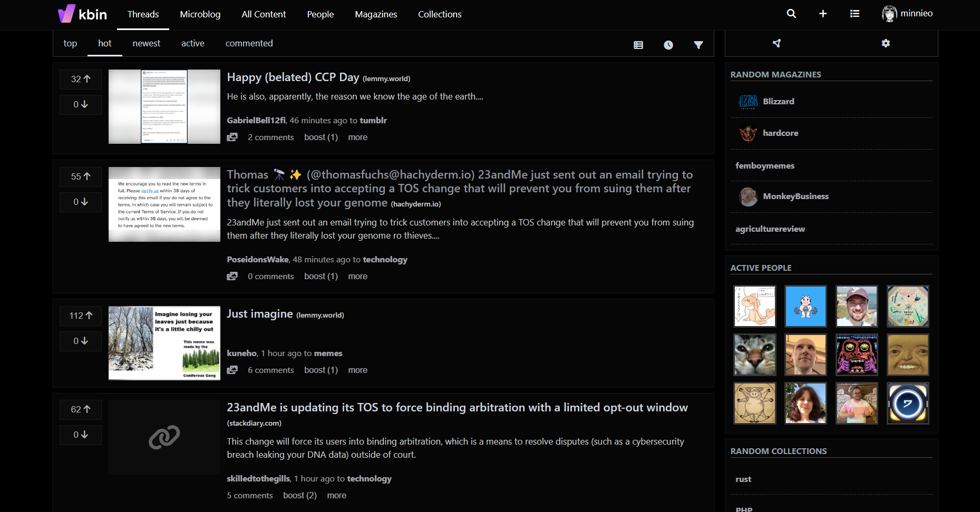Open the sidebar settings gear icon
The height and width of the screenshot is (512, 980).
(886, 43)
